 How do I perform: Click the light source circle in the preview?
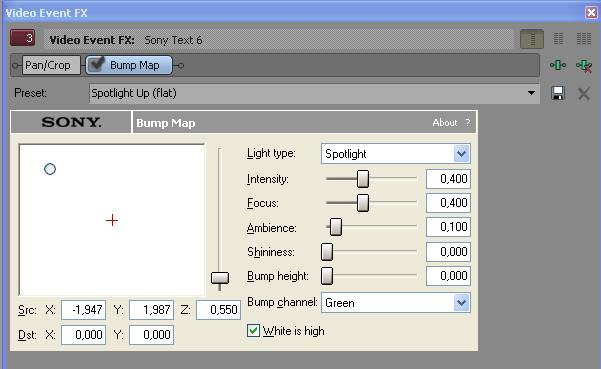[50, 169]
